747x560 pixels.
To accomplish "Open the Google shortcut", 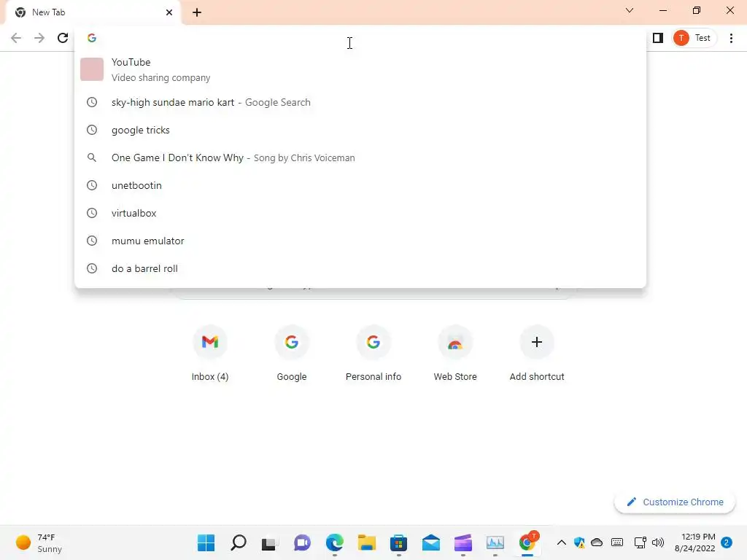I will (292, 354).
